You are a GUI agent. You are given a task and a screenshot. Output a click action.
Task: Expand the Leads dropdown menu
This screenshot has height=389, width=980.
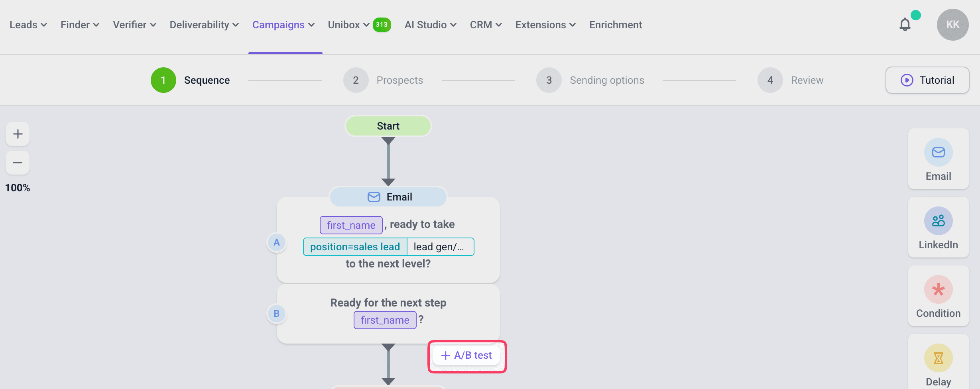point(28,25)
